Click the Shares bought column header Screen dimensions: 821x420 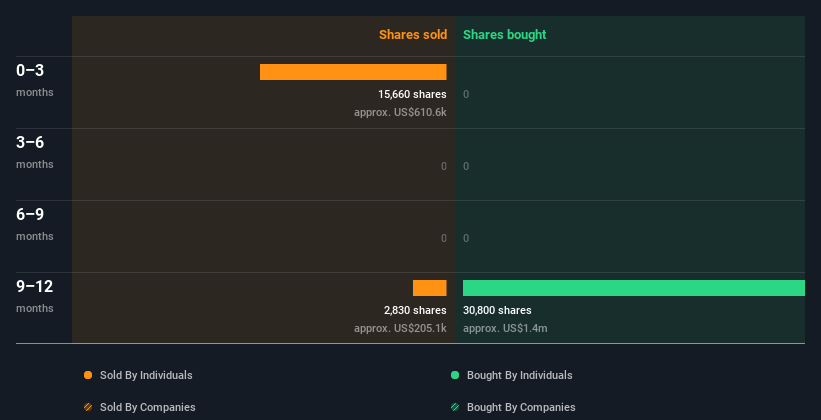click(505, 35)
